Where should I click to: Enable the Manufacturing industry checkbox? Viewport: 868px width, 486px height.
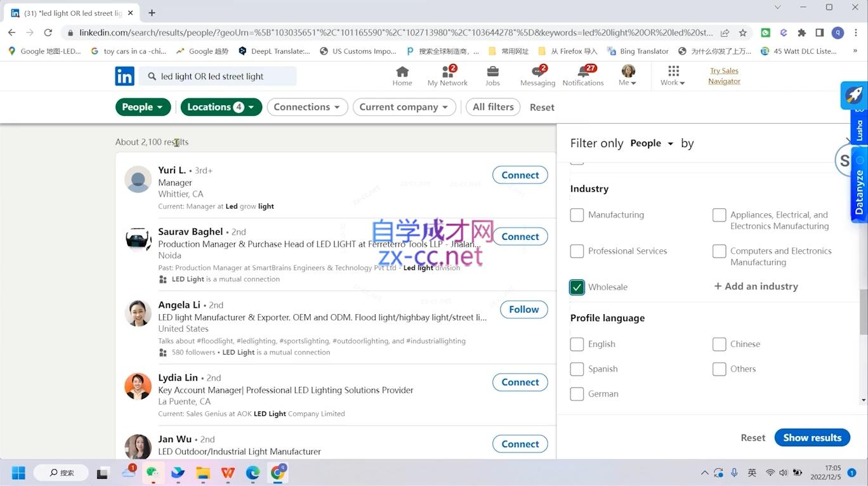click(577, 215)
